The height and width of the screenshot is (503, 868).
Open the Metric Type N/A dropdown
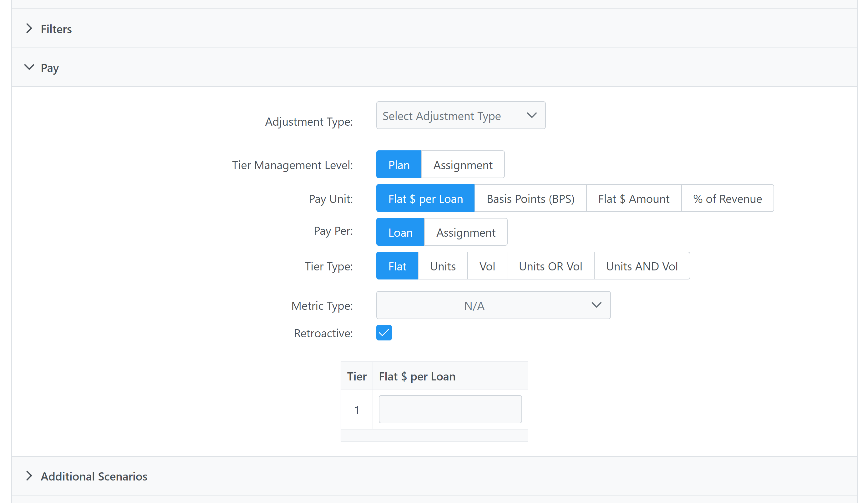point(493,305)
